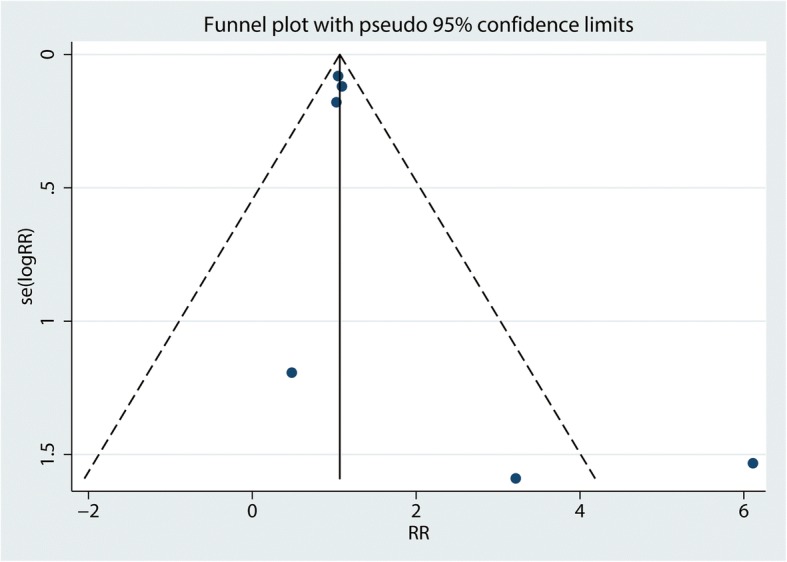
Task: Click the 6 tick label on x-axis
Action: click(x=744, y=512)
